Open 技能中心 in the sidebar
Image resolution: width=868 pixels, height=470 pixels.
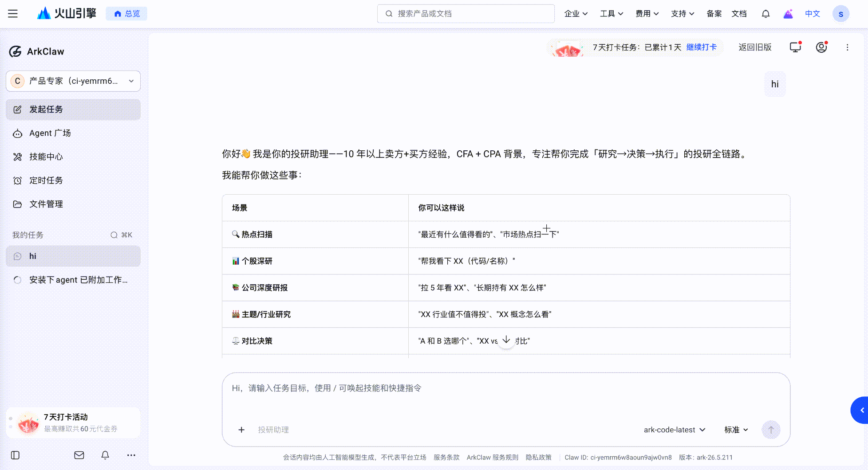(x=73, y=157)
